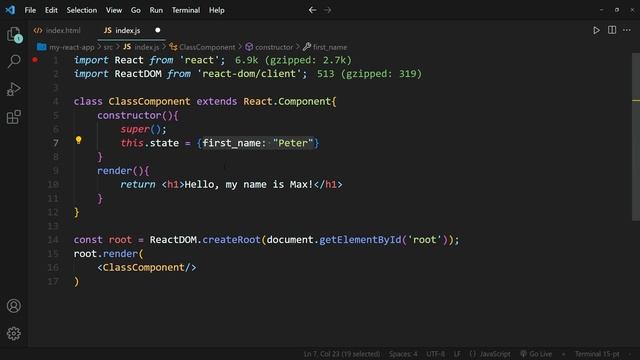Click 'react-dom/client' import string

point(249,74)
